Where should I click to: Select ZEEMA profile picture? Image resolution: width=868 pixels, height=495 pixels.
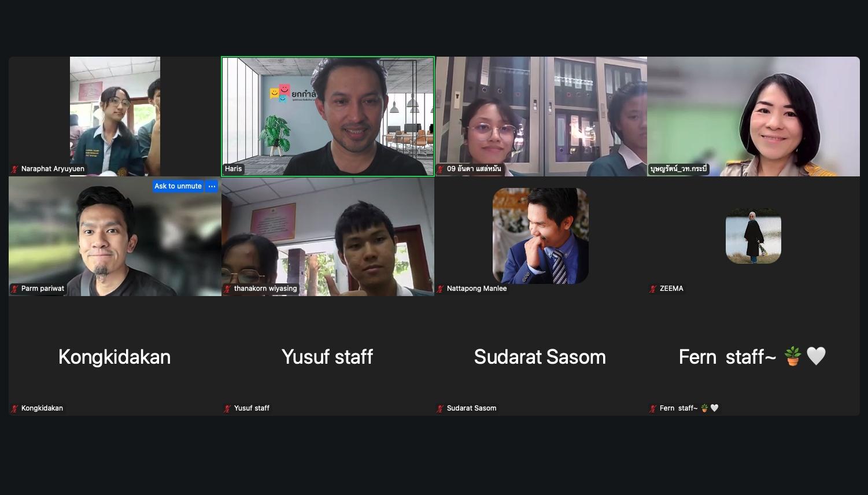(x=754, y=236)
